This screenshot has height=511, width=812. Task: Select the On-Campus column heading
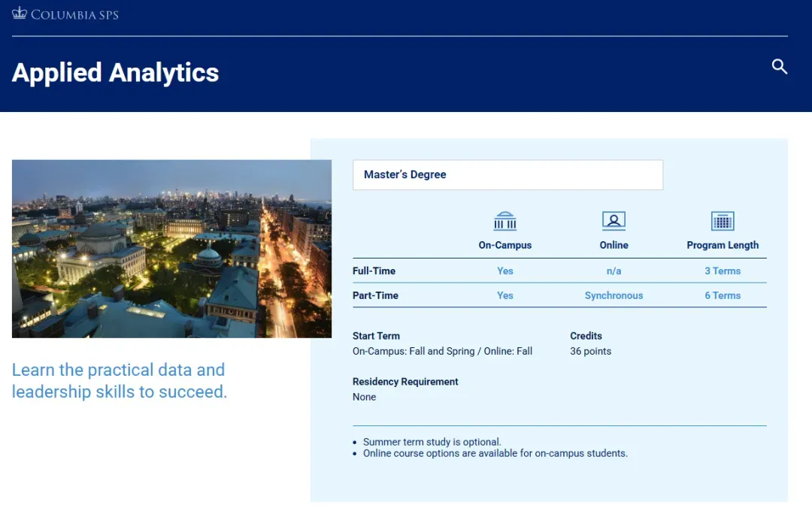point(505,245)
